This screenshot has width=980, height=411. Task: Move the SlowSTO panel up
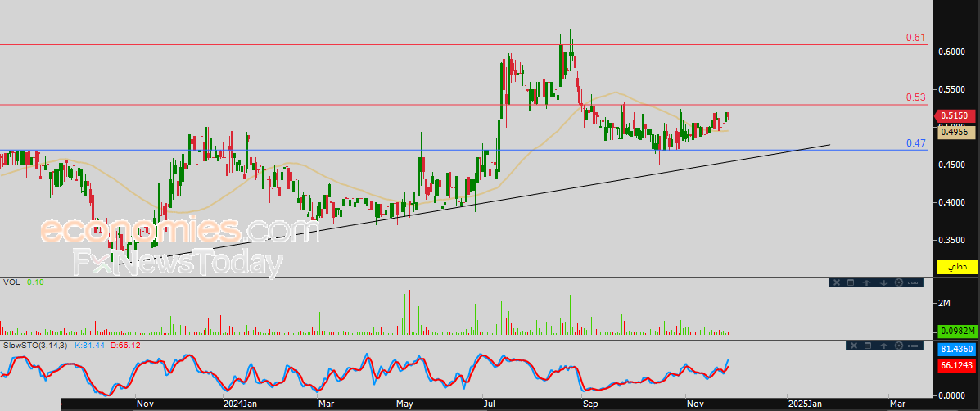coord(883,346)
